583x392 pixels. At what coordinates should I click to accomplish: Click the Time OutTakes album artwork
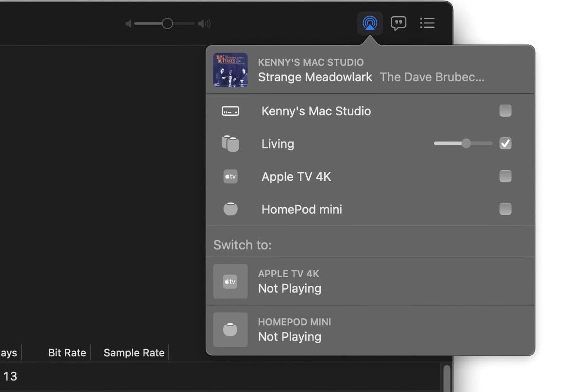click(230, 70)
